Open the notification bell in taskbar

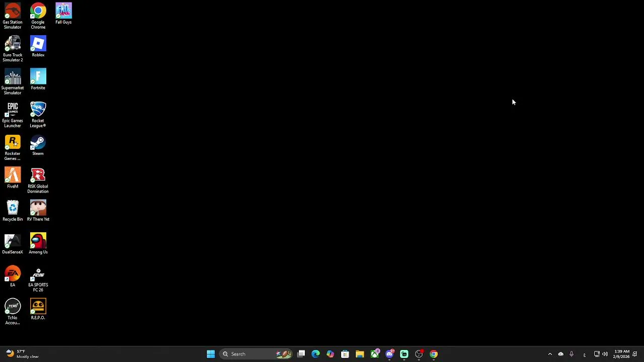[635, 354]
